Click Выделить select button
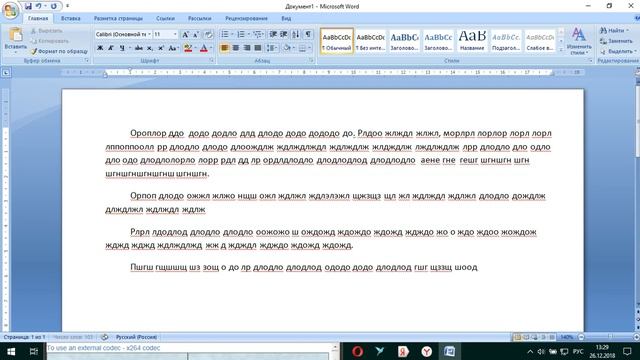640x360 pixels. pyautogui.click(x=618, y=51)
